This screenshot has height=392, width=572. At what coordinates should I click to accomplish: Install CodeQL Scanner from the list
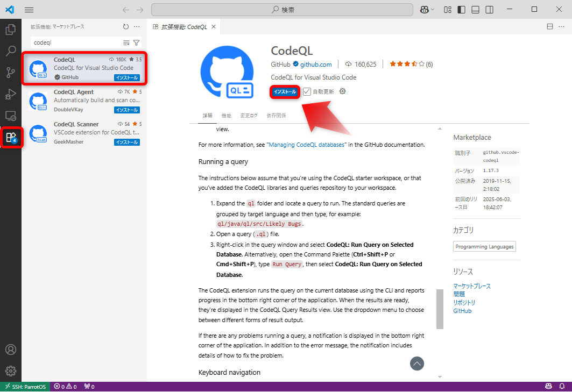coord(127,142)
